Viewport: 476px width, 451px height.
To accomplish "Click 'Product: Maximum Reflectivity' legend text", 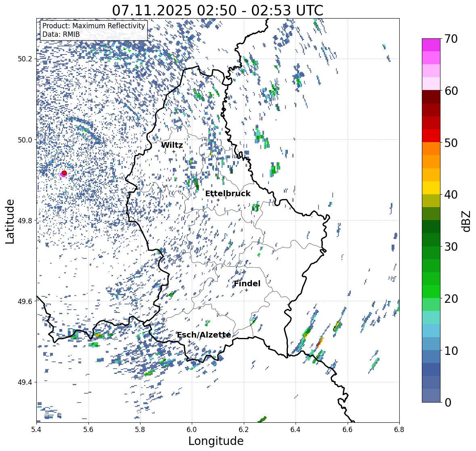I will coord(94,26).
